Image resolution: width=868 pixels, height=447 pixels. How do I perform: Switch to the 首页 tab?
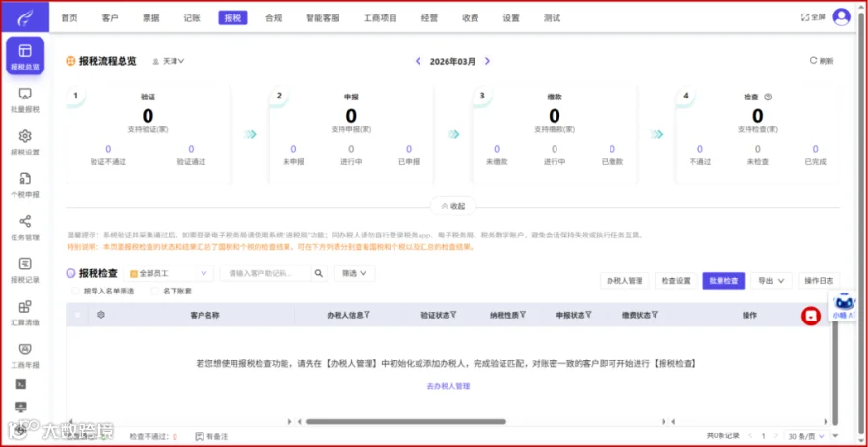tap(69, 17)
